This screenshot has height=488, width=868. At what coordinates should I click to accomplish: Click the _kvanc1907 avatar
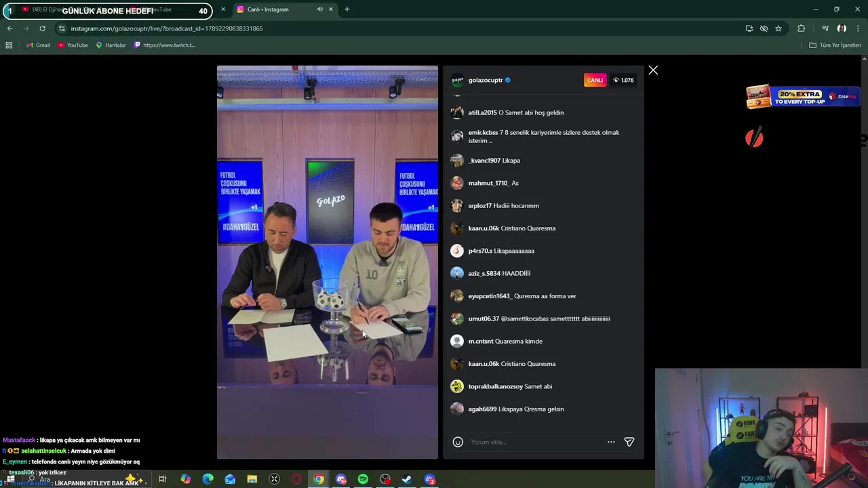(457, 161)
